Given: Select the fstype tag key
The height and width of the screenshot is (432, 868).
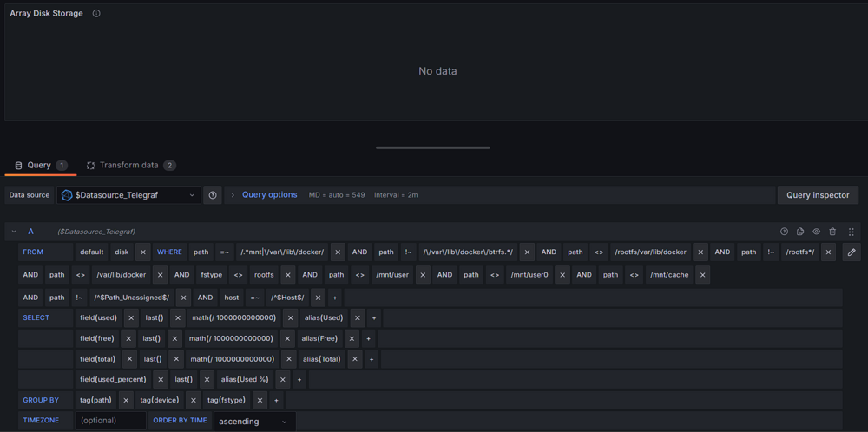Looking at the screenshot, I should 212,275.
